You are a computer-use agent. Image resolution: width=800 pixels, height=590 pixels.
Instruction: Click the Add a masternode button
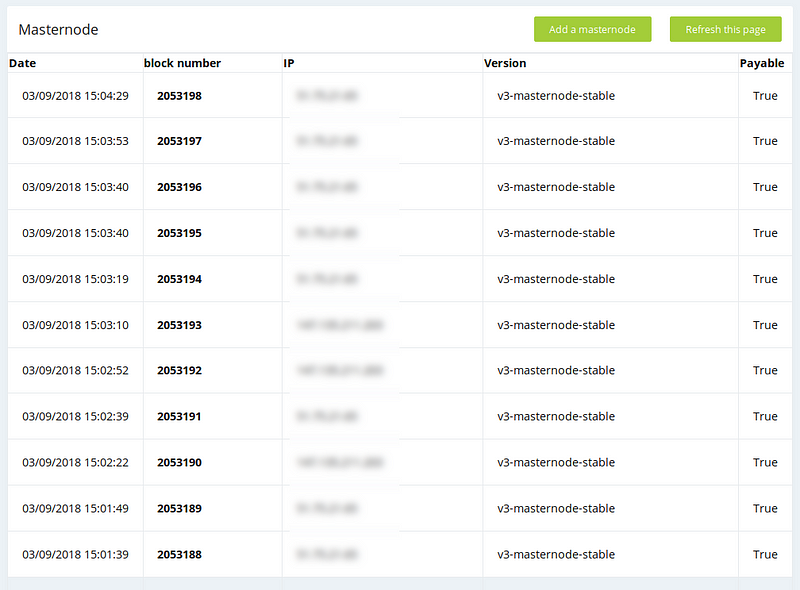592,29
